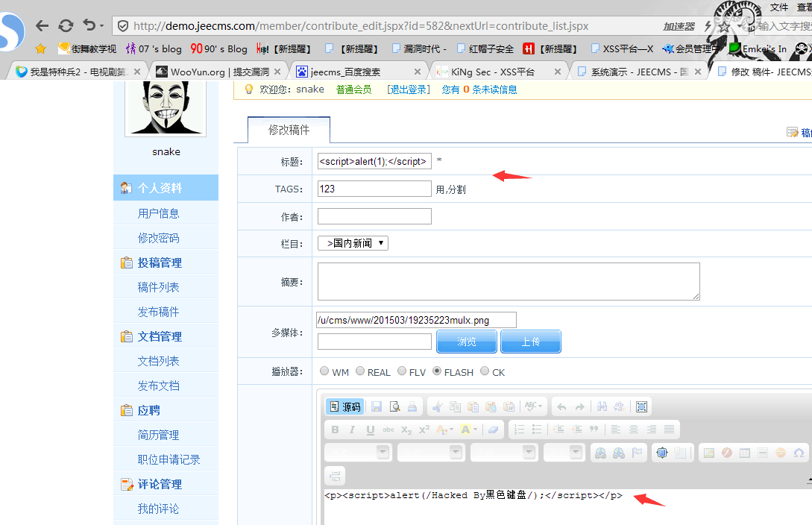Click the 标题 title input field
The image size is (812, 525).
tap(374, 162)
